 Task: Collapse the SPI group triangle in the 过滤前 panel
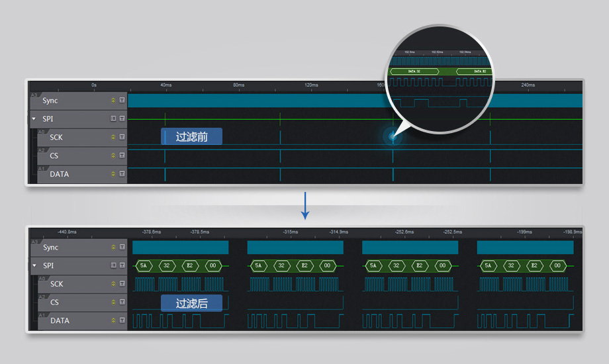(x=34, y=118)
